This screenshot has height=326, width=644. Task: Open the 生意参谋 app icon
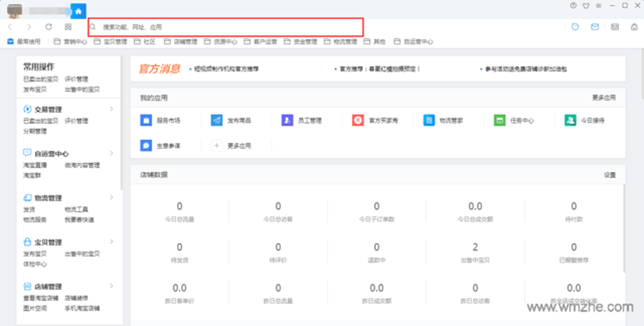tap(146, 146)
